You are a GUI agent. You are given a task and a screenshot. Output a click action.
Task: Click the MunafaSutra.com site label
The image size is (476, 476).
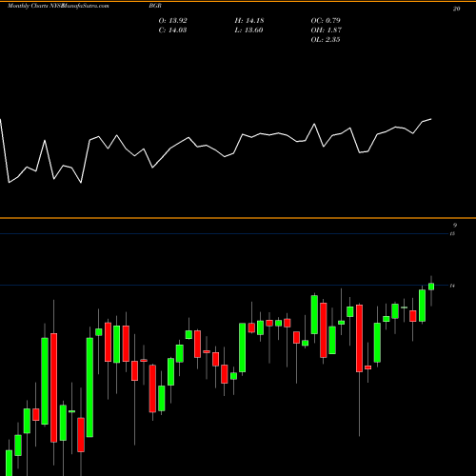coord(86,6)
